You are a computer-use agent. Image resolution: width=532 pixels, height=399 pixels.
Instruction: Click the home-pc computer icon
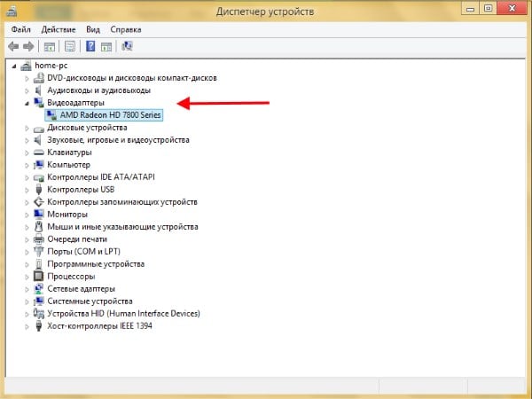click(x=25, y=66)
